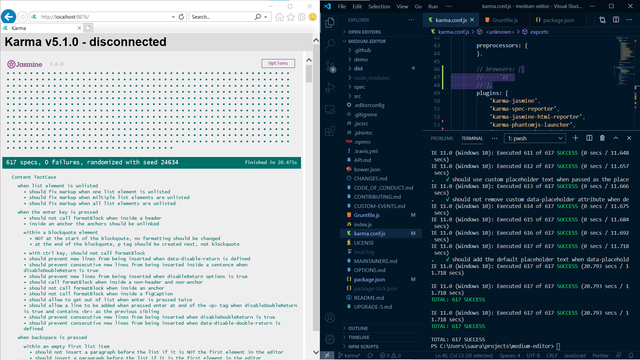
Task: Open the Run and Debug view
Action: 330,87
